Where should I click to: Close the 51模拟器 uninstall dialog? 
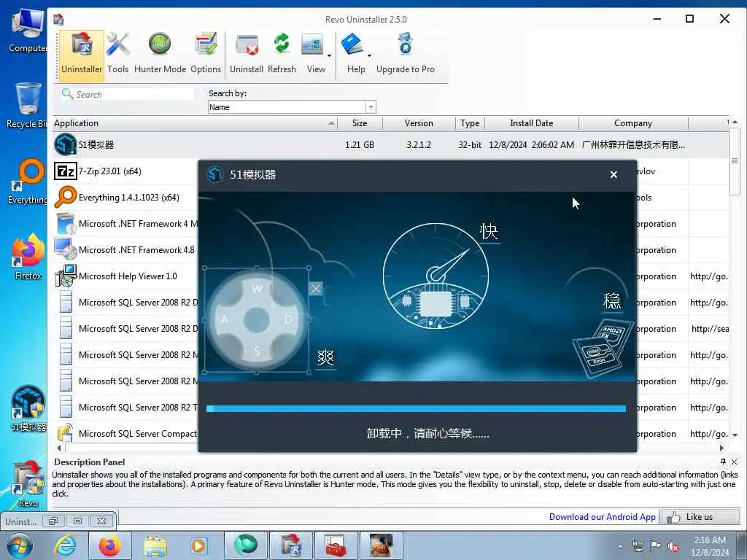coord(614,175)
